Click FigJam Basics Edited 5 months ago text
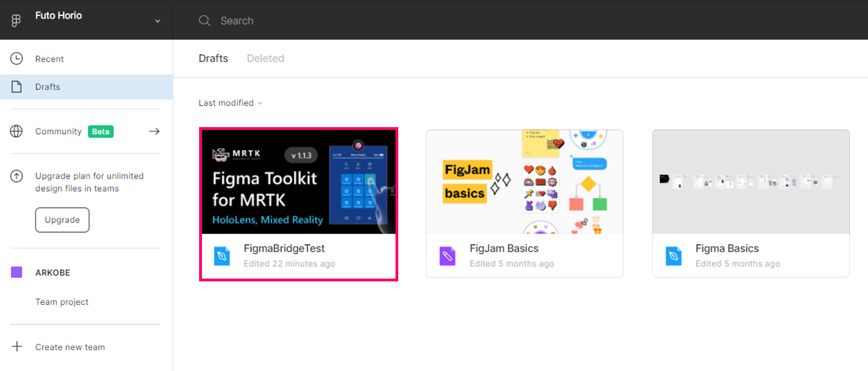 (x=512, y=264)
